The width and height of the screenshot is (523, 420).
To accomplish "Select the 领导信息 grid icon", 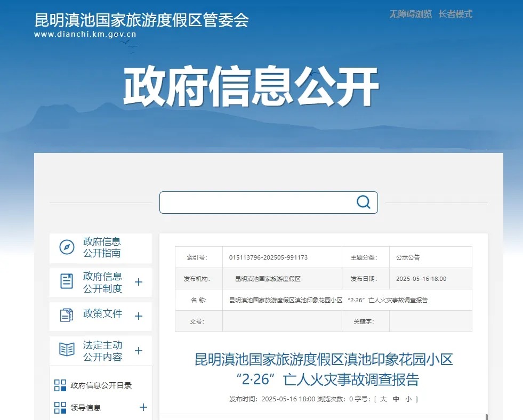I will (60, 407).
